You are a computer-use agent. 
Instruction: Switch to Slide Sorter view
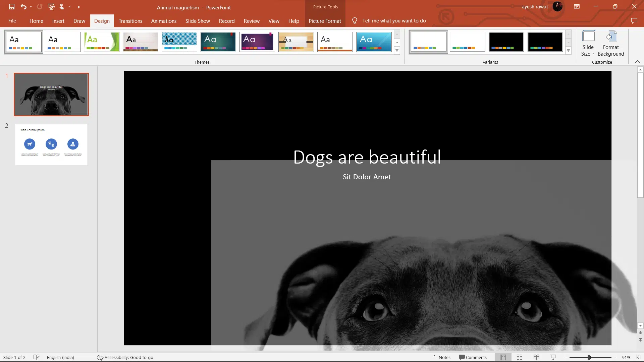519,357
